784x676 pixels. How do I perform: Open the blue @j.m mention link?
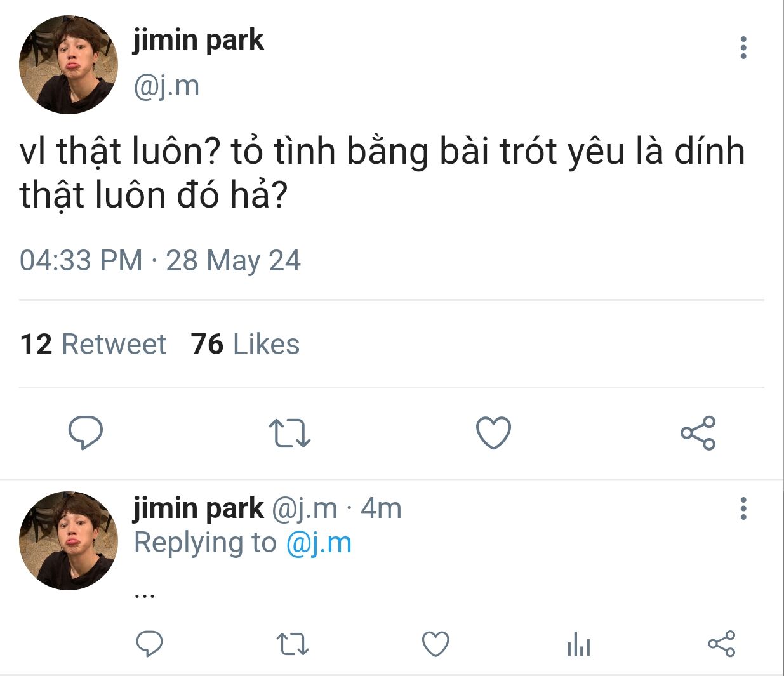[319, 543]
